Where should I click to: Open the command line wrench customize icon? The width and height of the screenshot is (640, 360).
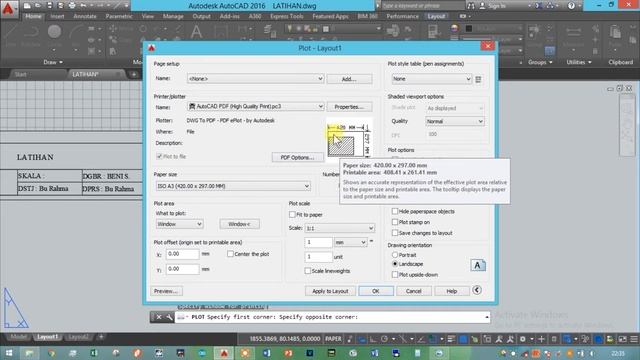[169, 317]
